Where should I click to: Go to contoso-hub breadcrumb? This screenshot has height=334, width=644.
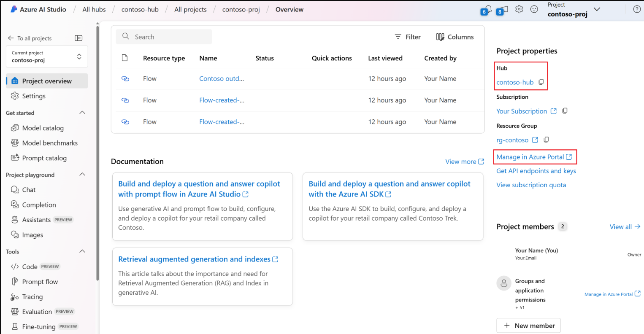pos(140,9)
